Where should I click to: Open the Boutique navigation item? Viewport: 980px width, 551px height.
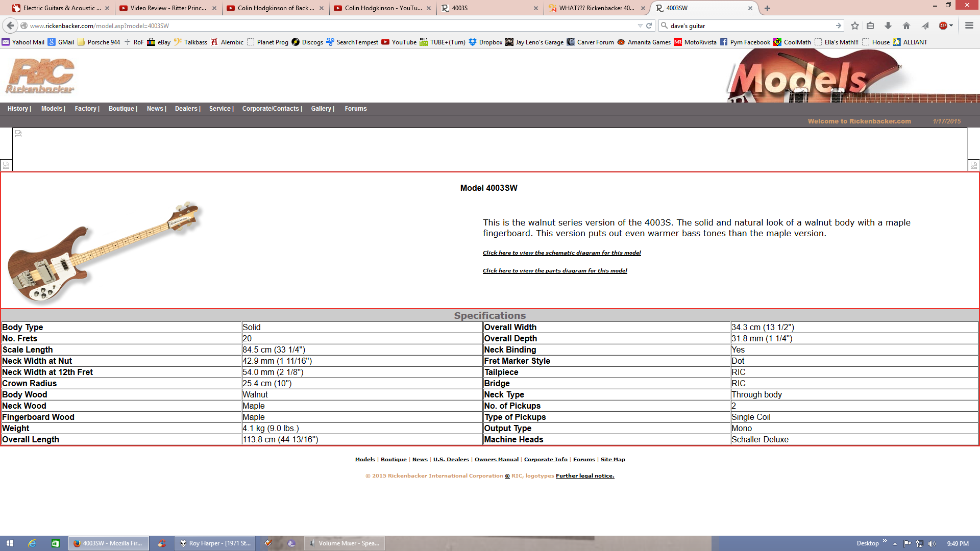tap(121, 109)
